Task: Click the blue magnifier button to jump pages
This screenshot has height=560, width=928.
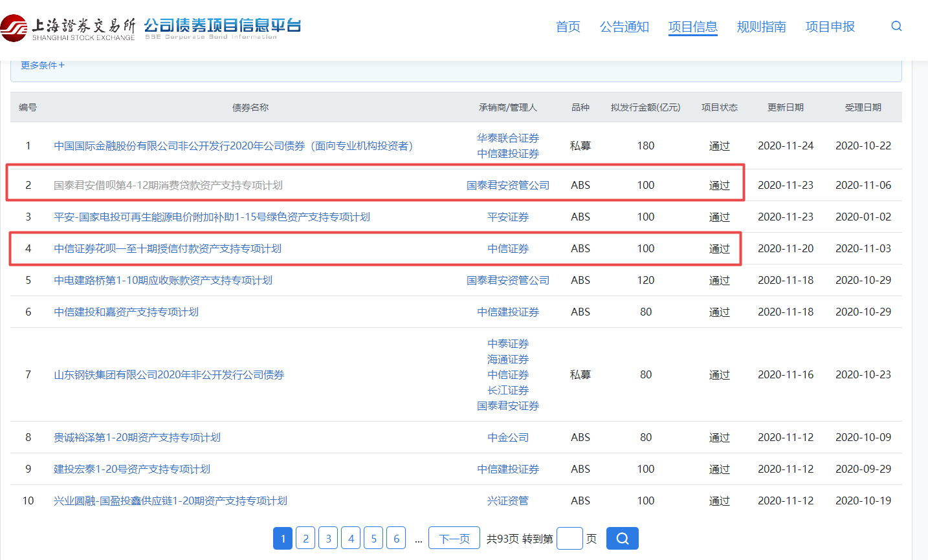Action: coord(621,538)
